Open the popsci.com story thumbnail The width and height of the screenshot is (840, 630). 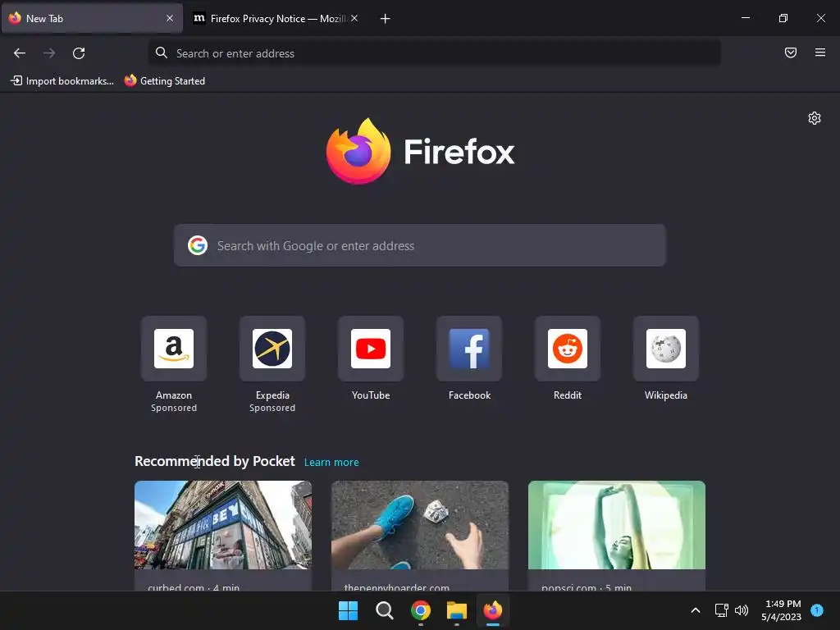point(617,525)
